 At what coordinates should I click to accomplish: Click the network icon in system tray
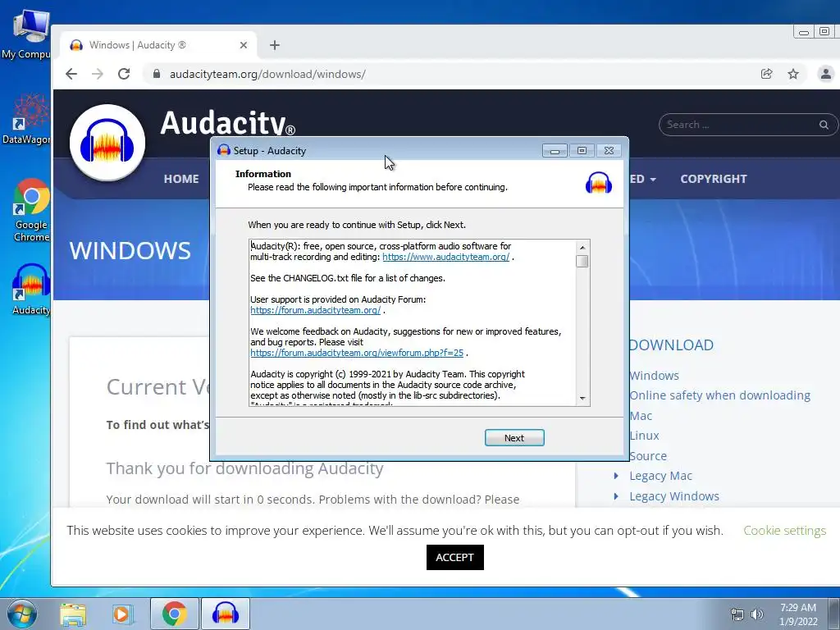point(737,614)
